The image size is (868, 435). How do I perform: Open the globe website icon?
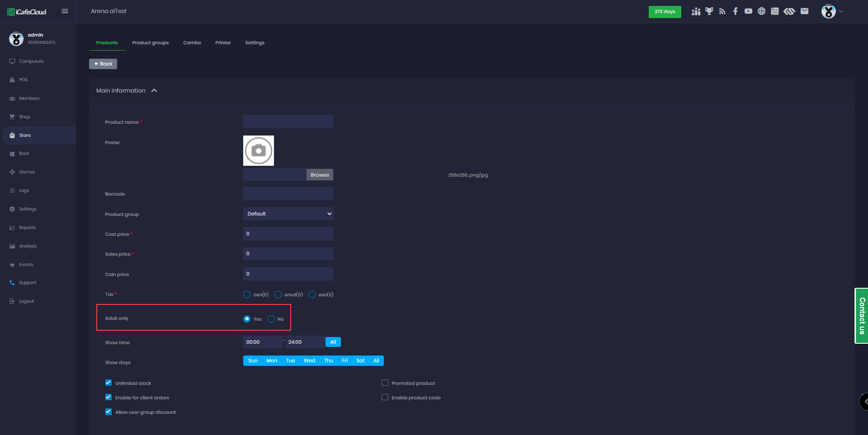point(761,11)
